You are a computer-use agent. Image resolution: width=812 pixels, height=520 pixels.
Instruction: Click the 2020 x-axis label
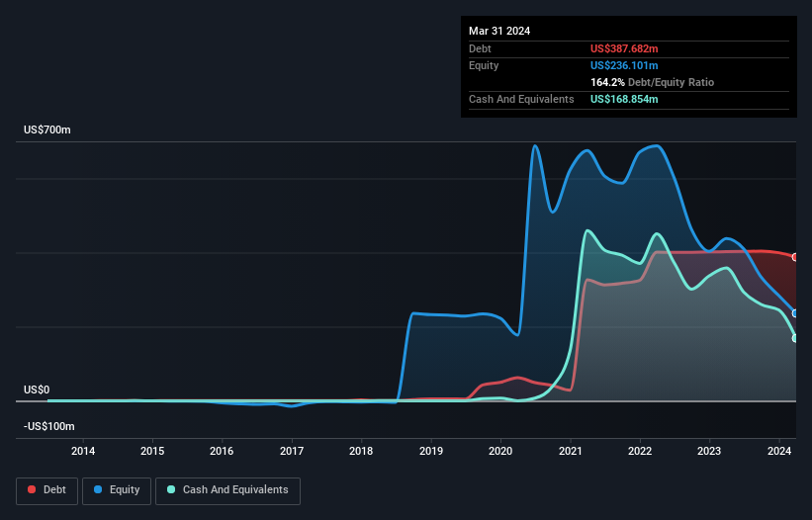pos(500,451)
